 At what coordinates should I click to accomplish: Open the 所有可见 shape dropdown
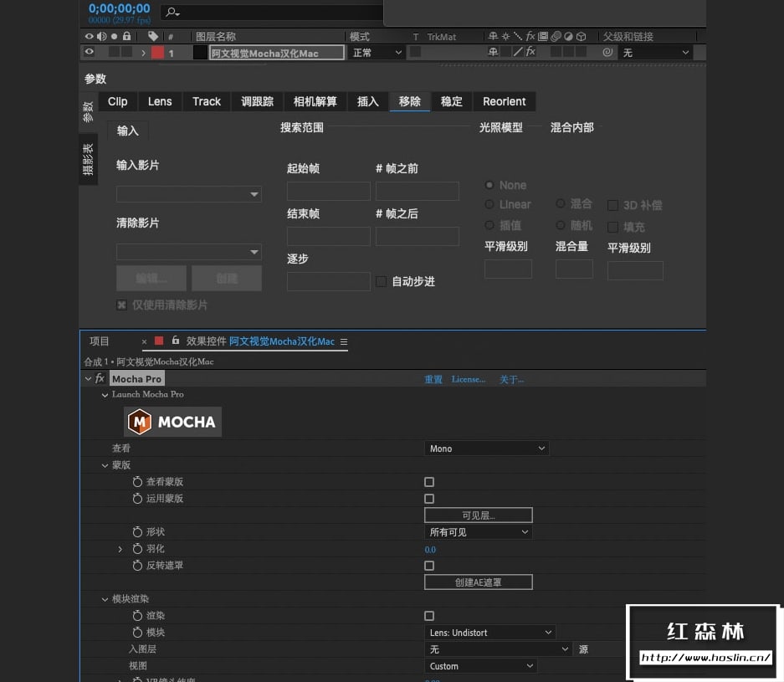(479, 532)
